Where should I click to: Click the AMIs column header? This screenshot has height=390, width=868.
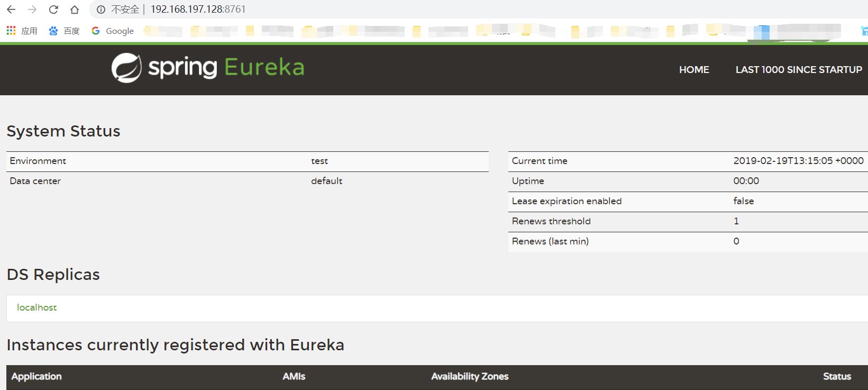294,376
